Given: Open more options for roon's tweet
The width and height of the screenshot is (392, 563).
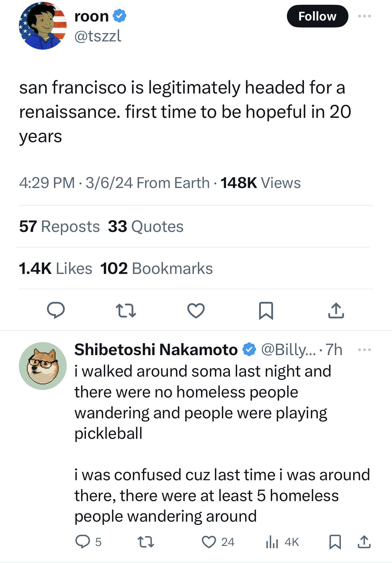Looking at the screenshot, I should coord(365,16).
